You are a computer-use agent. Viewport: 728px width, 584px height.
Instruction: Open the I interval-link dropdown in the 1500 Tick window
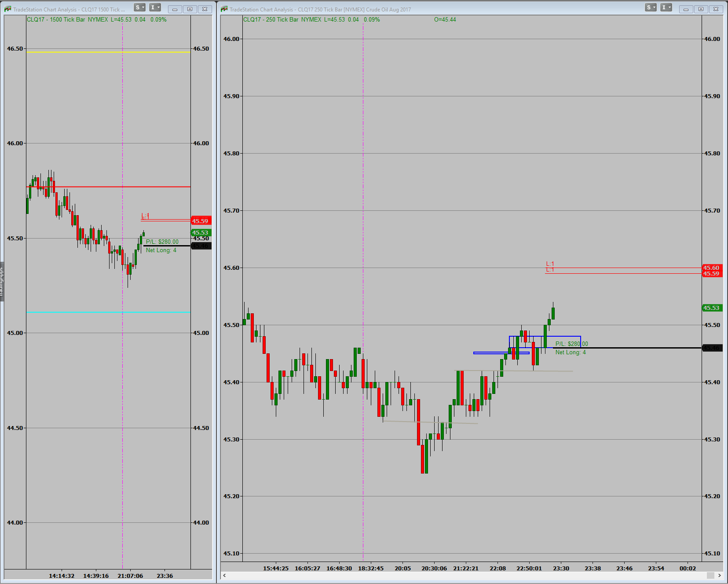(155, 7)
